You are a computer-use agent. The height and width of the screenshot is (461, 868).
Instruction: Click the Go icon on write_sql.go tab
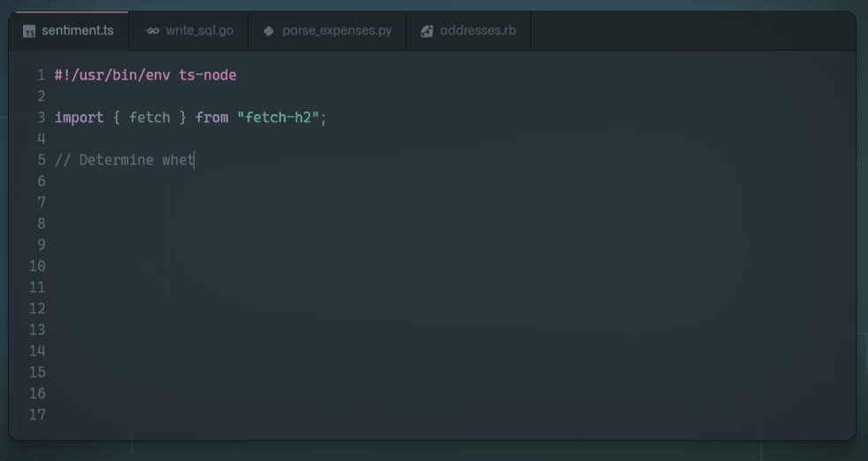(x=153, y=31)
